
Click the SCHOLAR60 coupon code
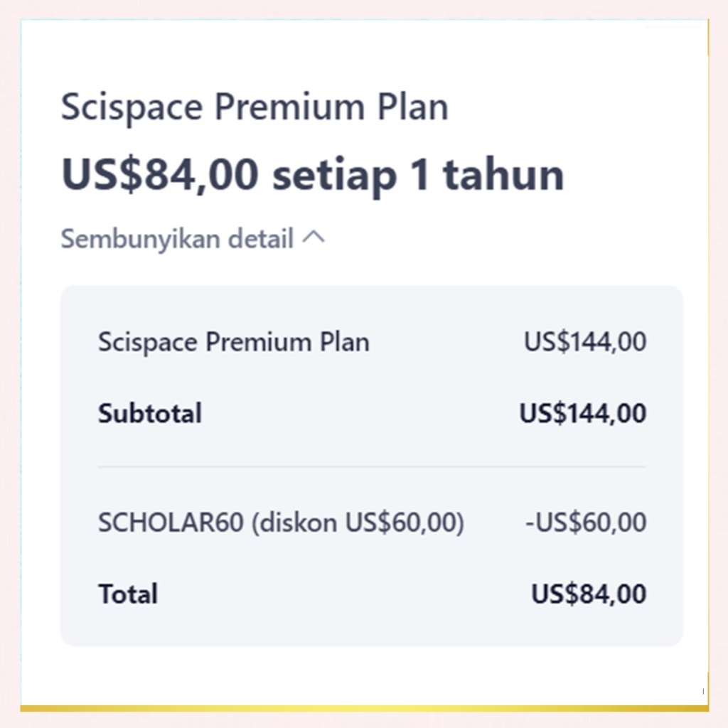(171, 523)
